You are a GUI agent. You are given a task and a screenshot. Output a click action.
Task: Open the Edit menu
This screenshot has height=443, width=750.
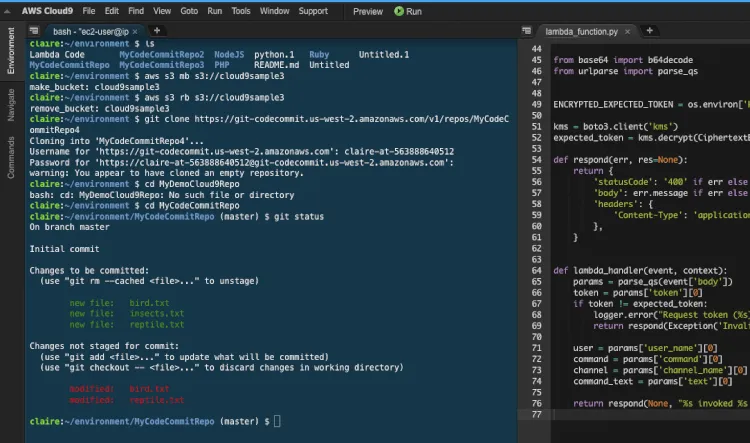(111, 11)
